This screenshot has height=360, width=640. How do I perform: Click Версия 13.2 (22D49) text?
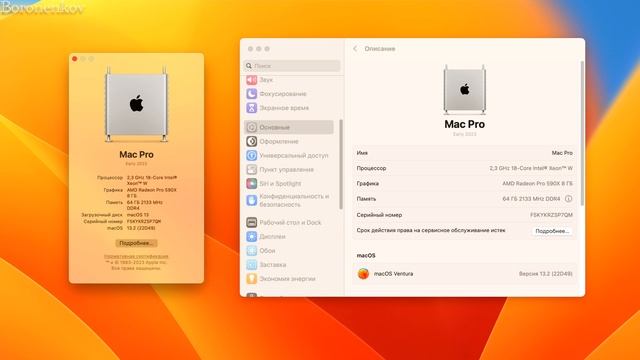click(546, 273)
